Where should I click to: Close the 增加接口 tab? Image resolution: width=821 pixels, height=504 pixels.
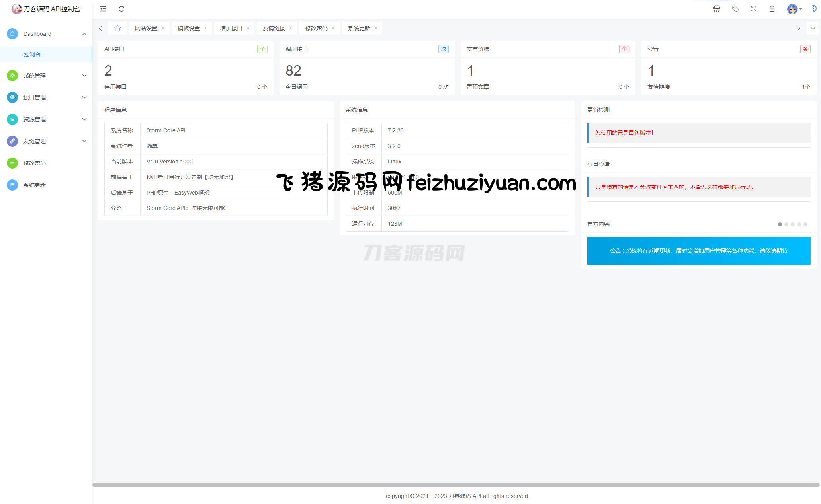point(248,28)
